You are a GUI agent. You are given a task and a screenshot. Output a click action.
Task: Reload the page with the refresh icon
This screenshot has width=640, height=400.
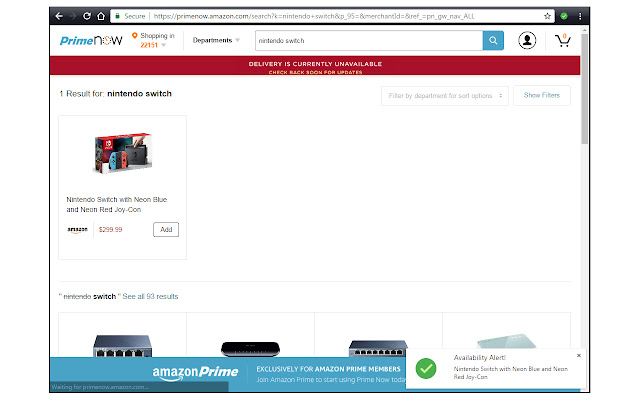[87, 16]
